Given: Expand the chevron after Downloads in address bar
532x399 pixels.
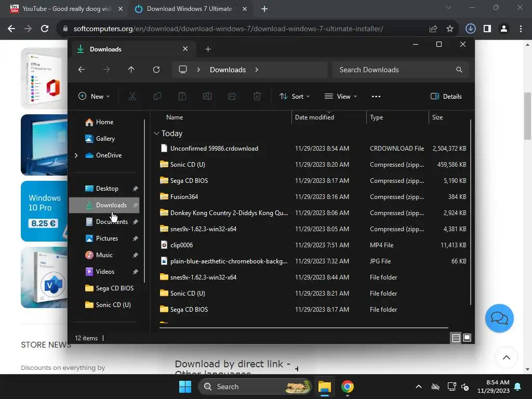Looking at the screenshot, I should pos(257,70).
